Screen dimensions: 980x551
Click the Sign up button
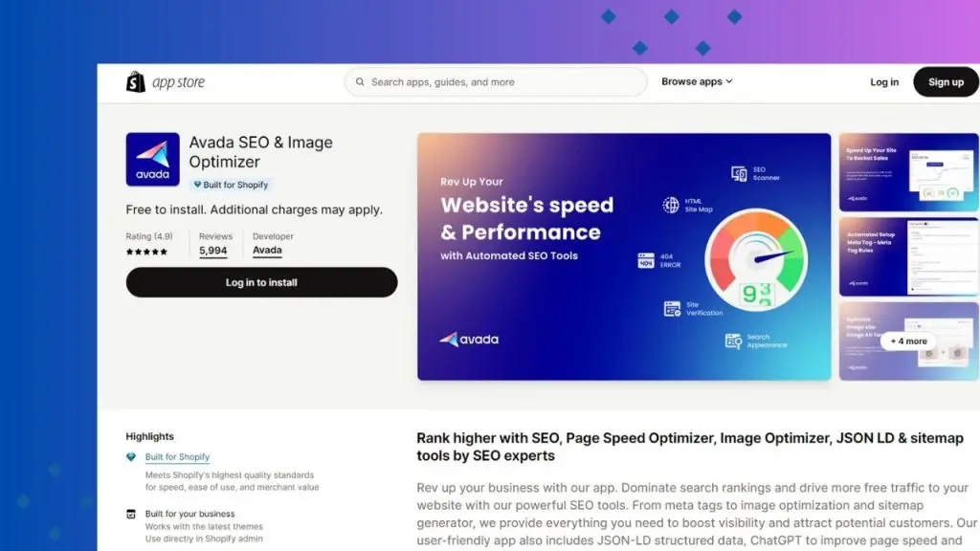coord(946,82)
